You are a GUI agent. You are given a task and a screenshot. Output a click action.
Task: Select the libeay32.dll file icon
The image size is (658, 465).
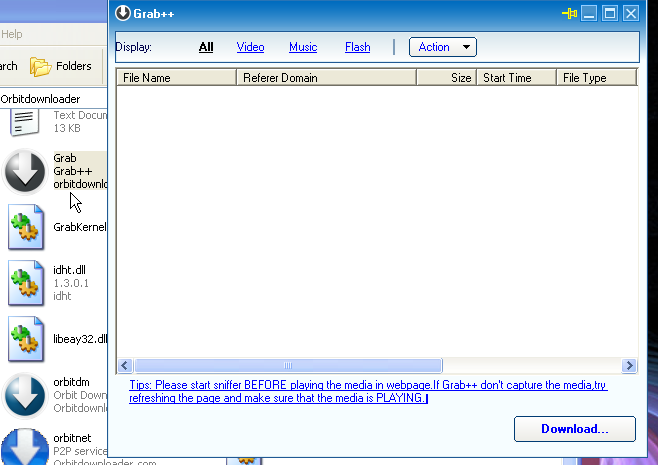pyautogui.click(x=25, y=339)
